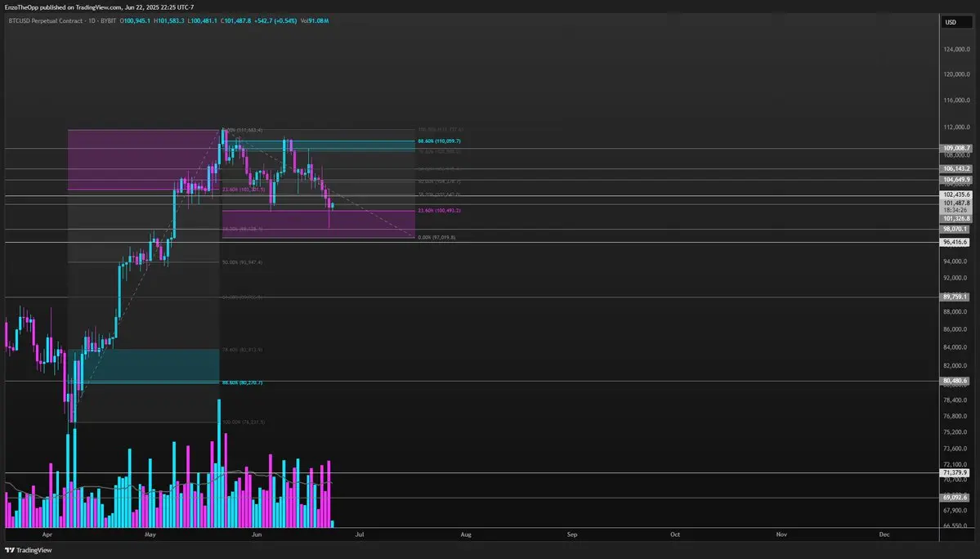Click the TradingView logo at bottom left
The width and height of the screenshot is (980, 559).
pyautogui.click(x=29, y=550)
